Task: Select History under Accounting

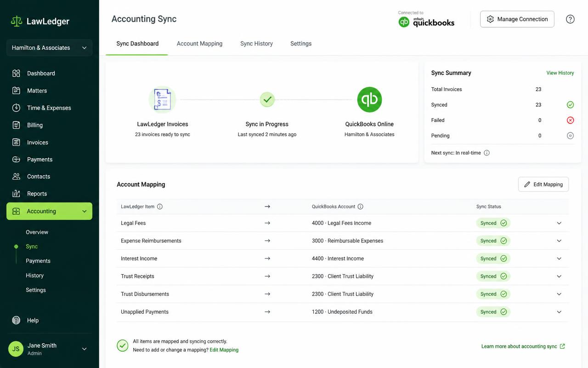Action: tap(34, 276)
